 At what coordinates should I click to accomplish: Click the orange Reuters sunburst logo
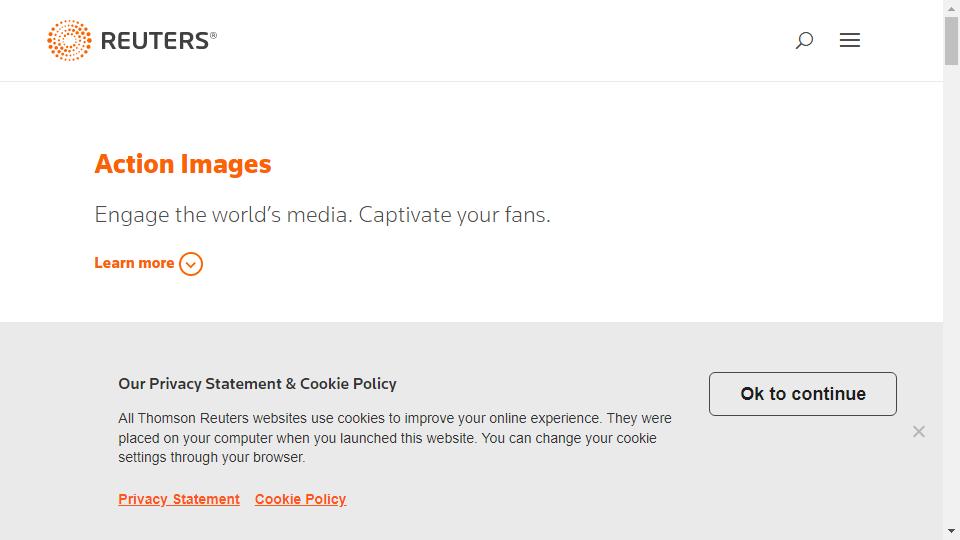69,40
